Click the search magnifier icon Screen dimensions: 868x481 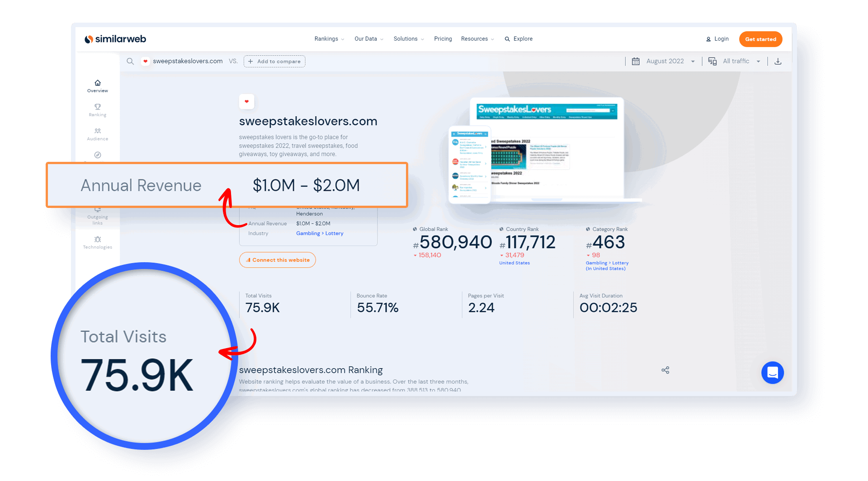click(130, 61)
